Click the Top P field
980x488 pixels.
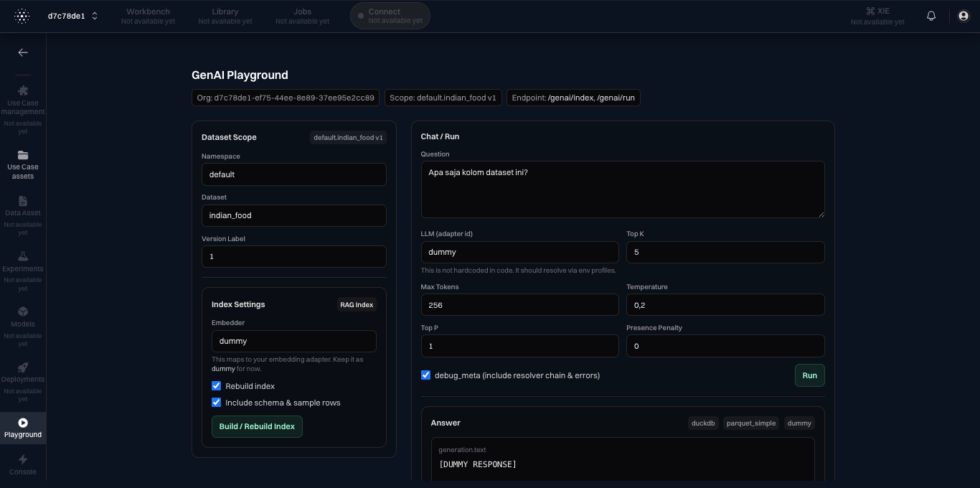(520, 346)
